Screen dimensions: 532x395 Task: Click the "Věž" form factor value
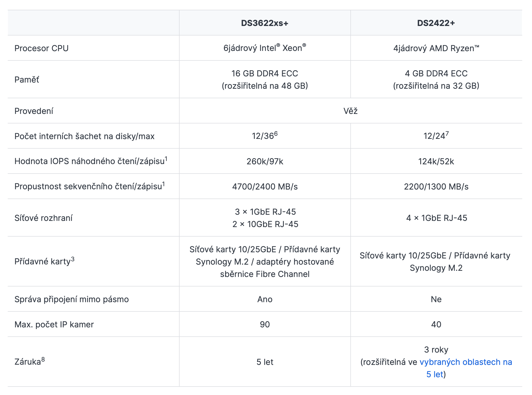[x=350, y=111]
